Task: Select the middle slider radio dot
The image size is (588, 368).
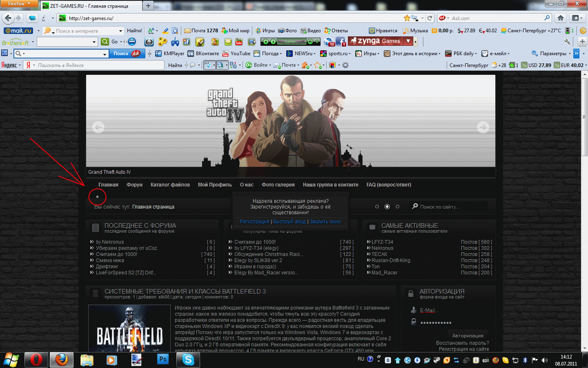Action: [x=387, y=207]
